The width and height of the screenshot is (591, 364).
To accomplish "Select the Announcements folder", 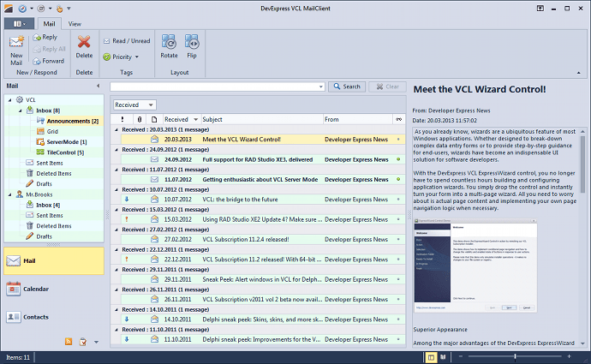I will [72, 121].
